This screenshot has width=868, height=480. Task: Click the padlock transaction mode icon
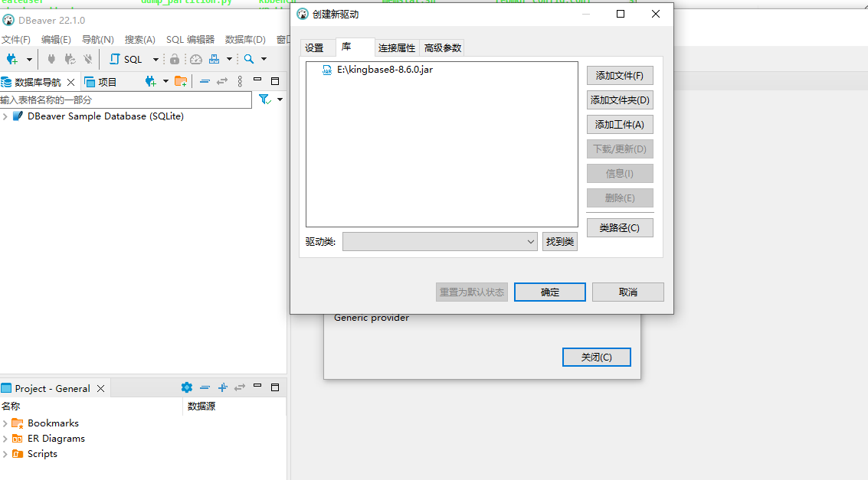(175, 59)
